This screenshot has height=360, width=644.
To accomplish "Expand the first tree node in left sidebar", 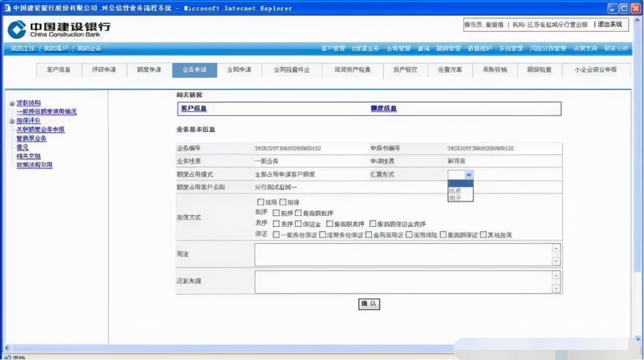I will tap(12, 103).
